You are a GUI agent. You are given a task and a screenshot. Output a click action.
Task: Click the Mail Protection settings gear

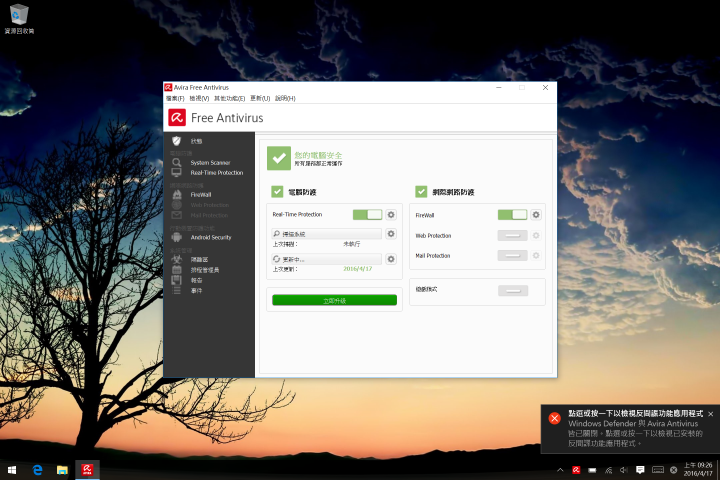pyautogui.click(x=536, y=255)
